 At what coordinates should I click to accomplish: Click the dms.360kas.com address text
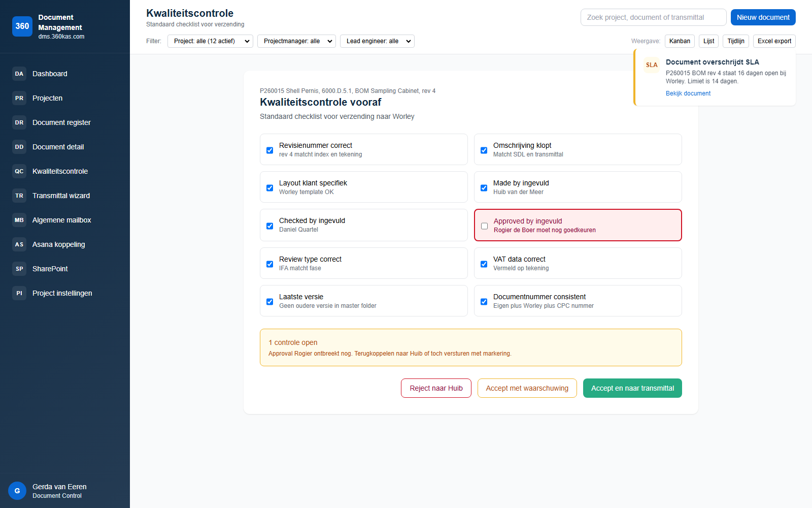61,37
